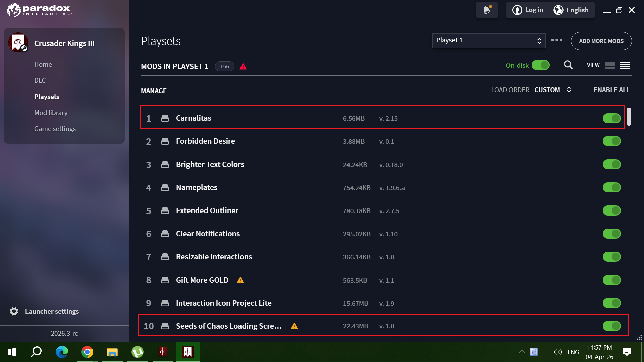
Task: Open DLC in the sidebar
Action: 40,80
